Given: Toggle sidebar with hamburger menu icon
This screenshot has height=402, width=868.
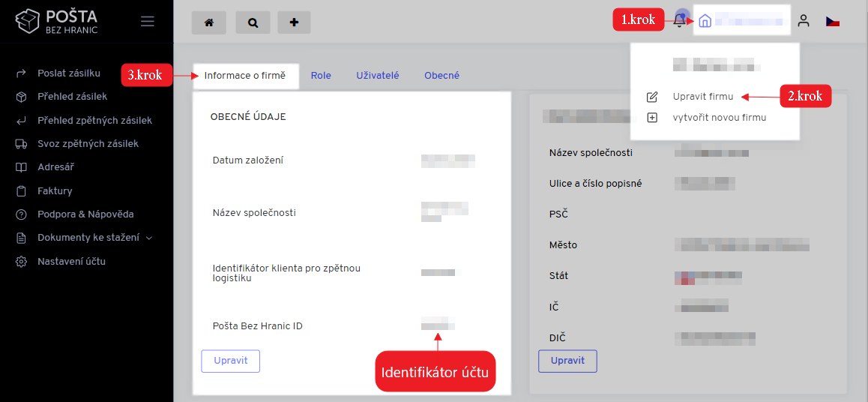Looking at the screenshot, I should [148, 22].
